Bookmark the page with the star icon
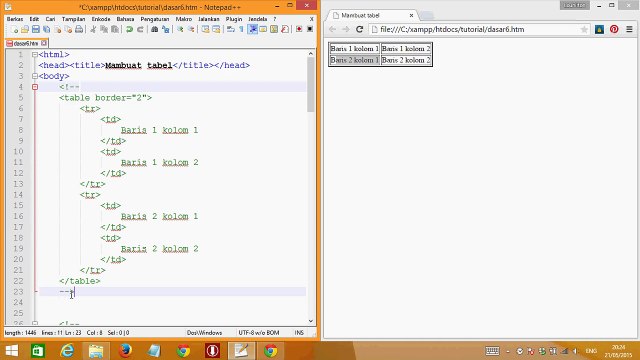The height and width of the screenshot is (360, 640). 584,29
